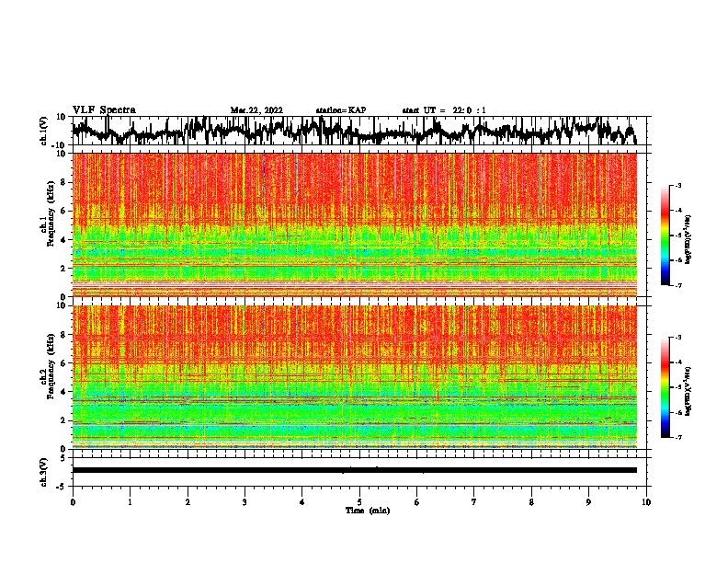Click the date 'Mar.22, 2022' label
The width and height of the screenshot is (728, 563).
click(256, 110)
